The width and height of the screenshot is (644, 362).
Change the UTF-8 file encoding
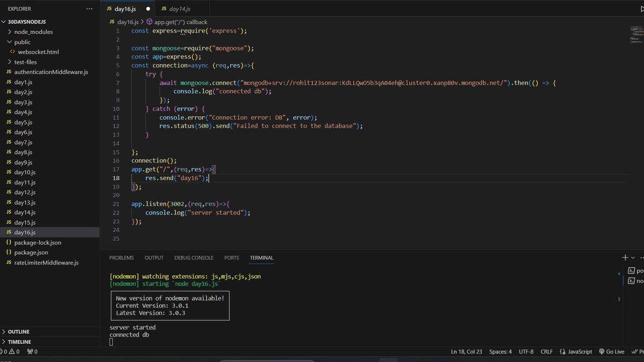[x=526, y=352]
